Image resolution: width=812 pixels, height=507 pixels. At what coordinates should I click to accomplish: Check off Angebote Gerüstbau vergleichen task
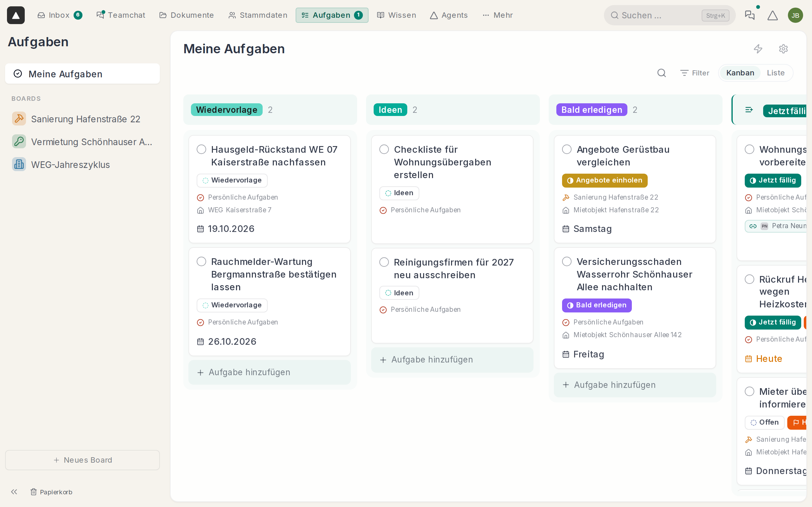(567, 149)
